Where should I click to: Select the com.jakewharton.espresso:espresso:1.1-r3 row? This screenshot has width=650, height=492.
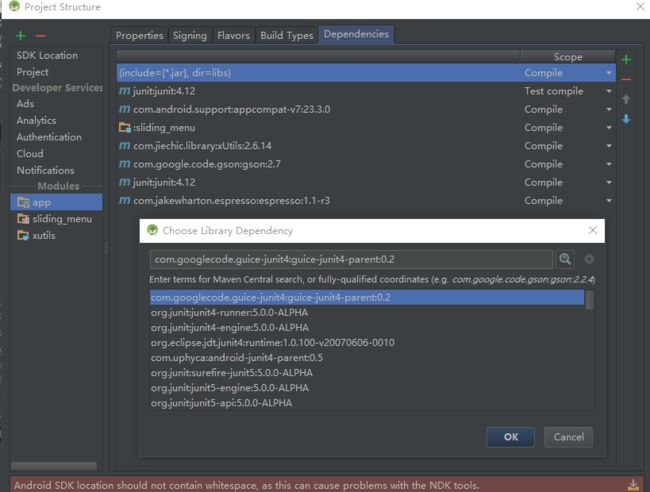pos(366,200)
